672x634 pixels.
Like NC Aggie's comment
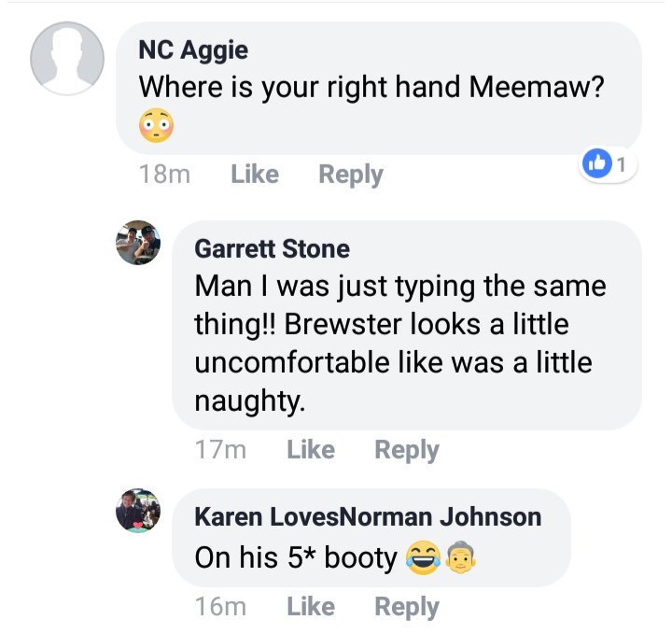(x=254, y=175)
